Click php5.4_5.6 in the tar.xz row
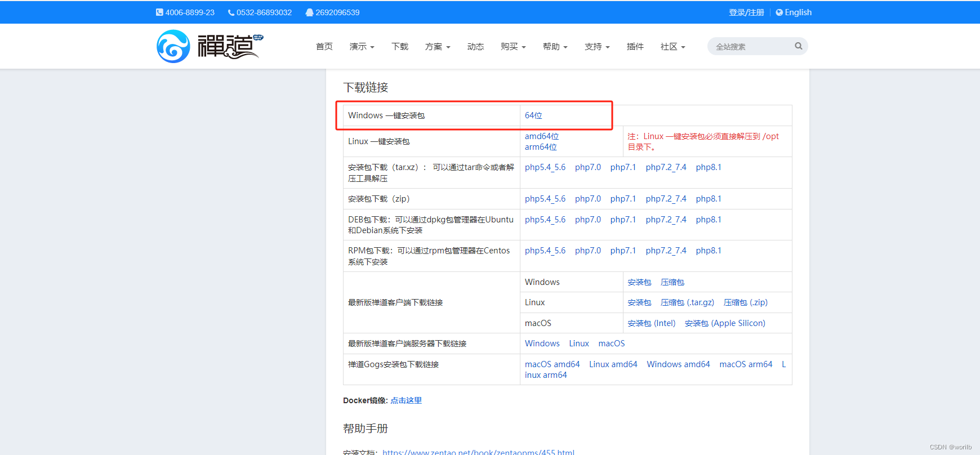The width and height of the screenshot is (980, 455). point(545,167)
